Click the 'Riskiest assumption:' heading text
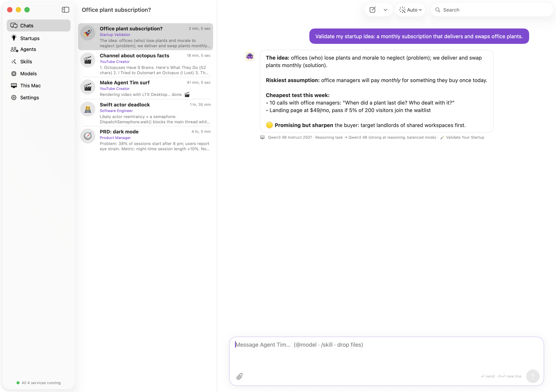Image resolution: width=556 pixels, height=392 pixels. [x=292, y=80]
